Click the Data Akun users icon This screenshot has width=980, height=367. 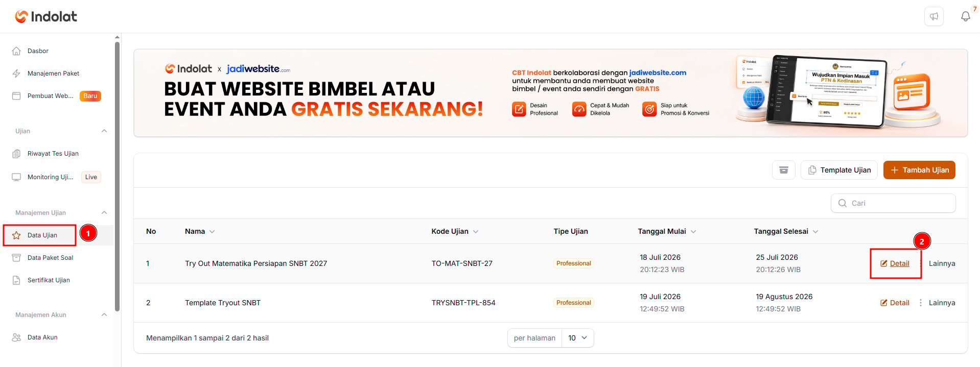pyautogui.click(x=16, y=337)
